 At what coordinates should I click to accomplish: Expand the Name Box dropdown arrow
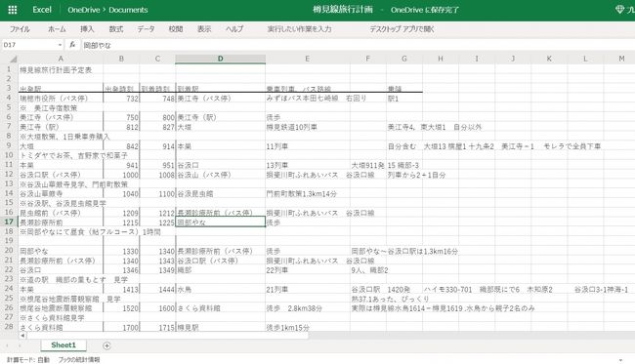(x=60, y=45)
